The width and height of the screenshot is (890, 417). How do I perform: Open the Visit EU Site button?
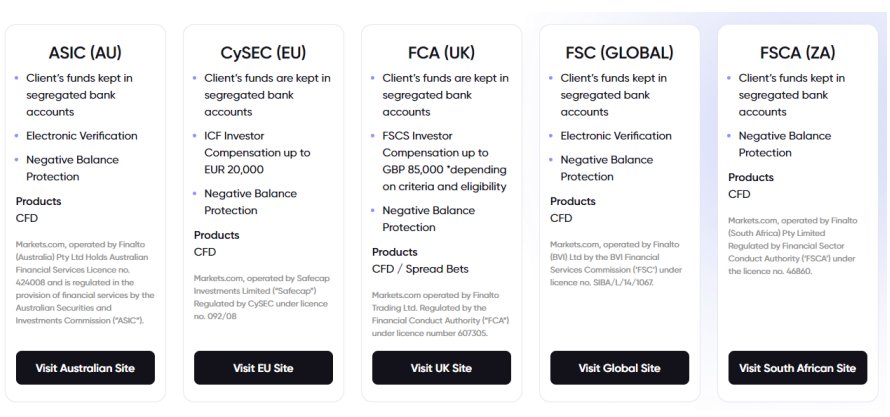pos(263,367)
